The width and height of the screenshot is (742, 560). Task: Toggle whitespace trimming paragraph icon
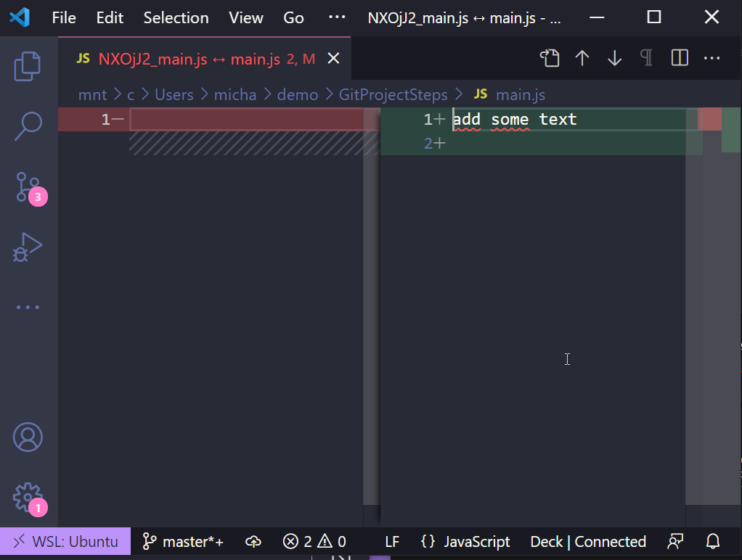[646, 59]
